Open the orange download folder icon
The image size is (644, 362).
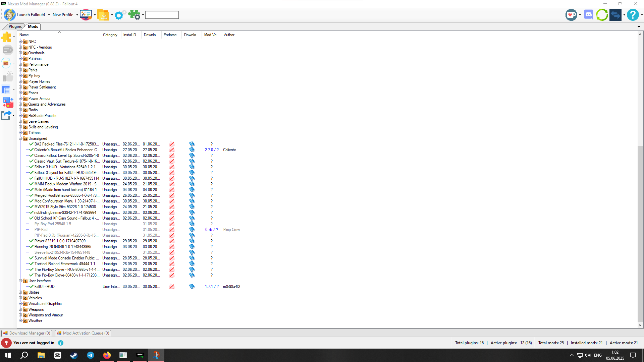[103, 15]
